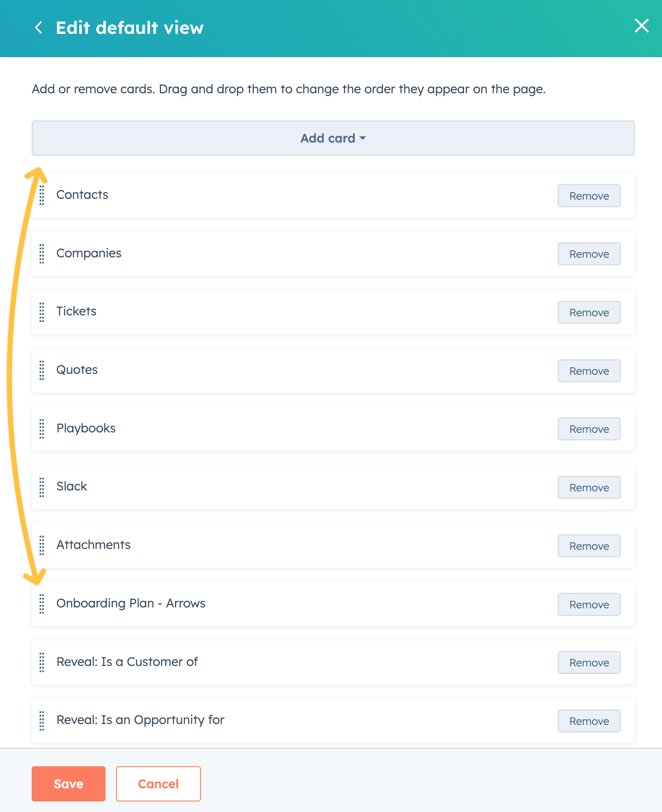
Task: Remove the Contacts card
Action: [x=589, y=196]
